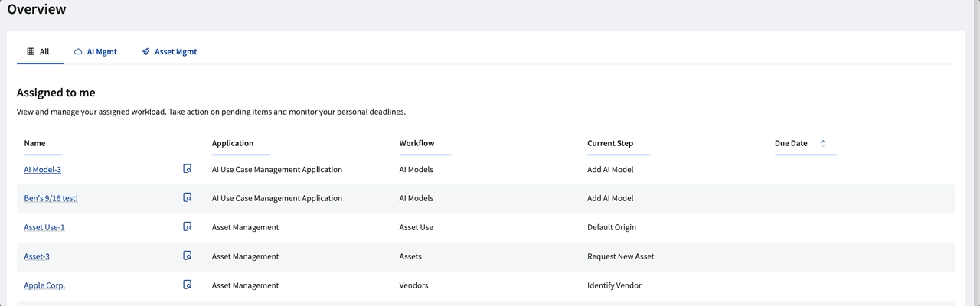Open the Asset Use-1 link
The height and width of the screenshot is (306, 980).
tap(44, 228)
